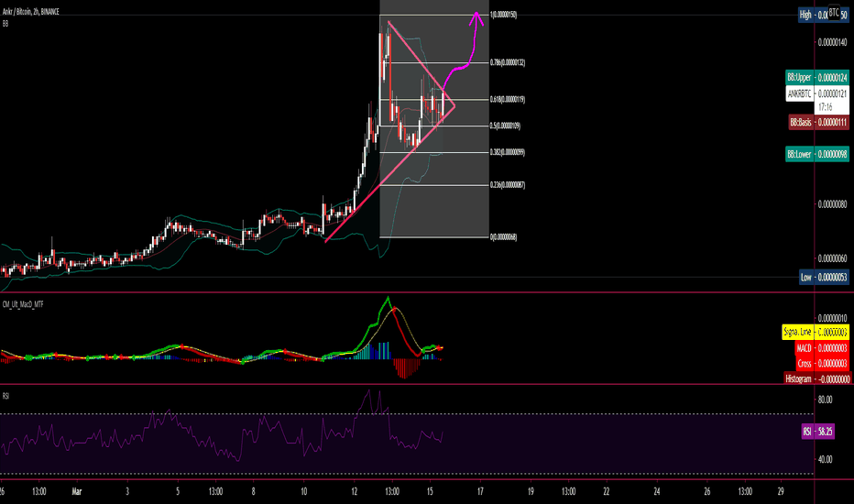Click the 40.00 RSI axis tick
This screenshot has width=854, height=504.
(x=825, y=459)
